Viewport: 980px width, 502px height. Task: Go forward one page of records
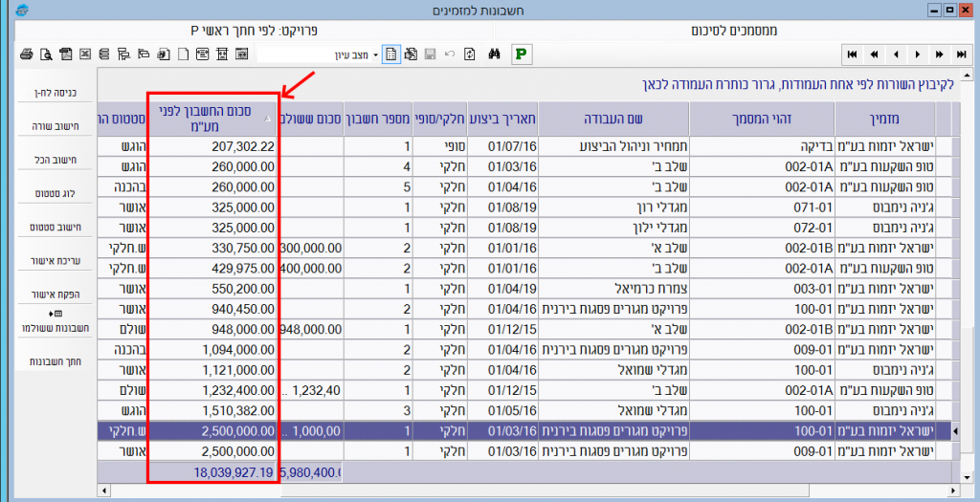(940, 55)
